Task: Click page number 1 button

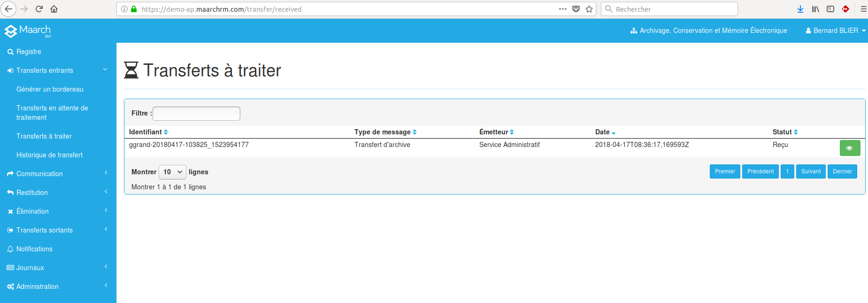Action: [787, 171]
